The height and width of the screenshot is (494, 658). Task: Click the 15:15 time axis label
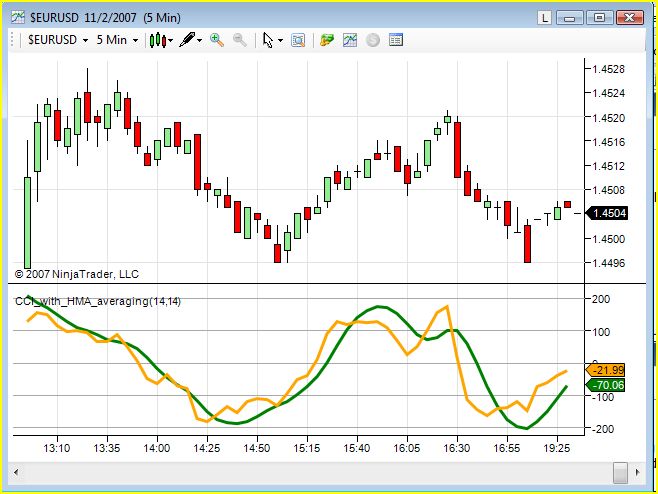(x=307, y=448)
